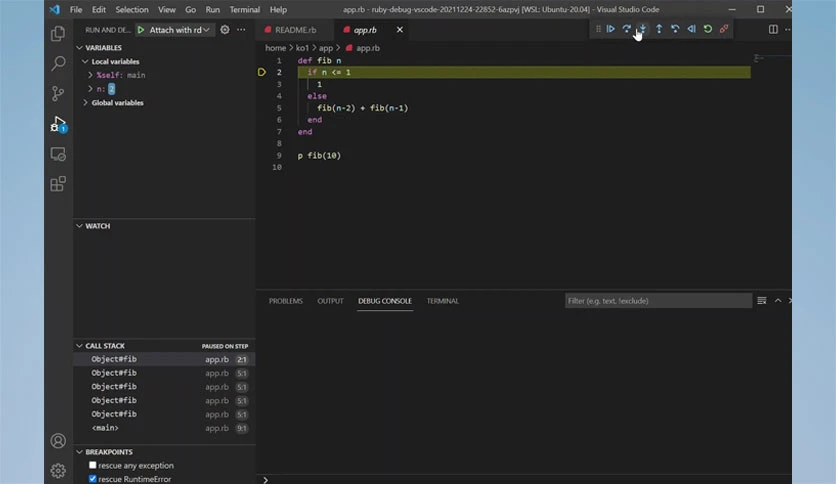Disable rescue RuntimeError breakpoint

tap(93, 479)
